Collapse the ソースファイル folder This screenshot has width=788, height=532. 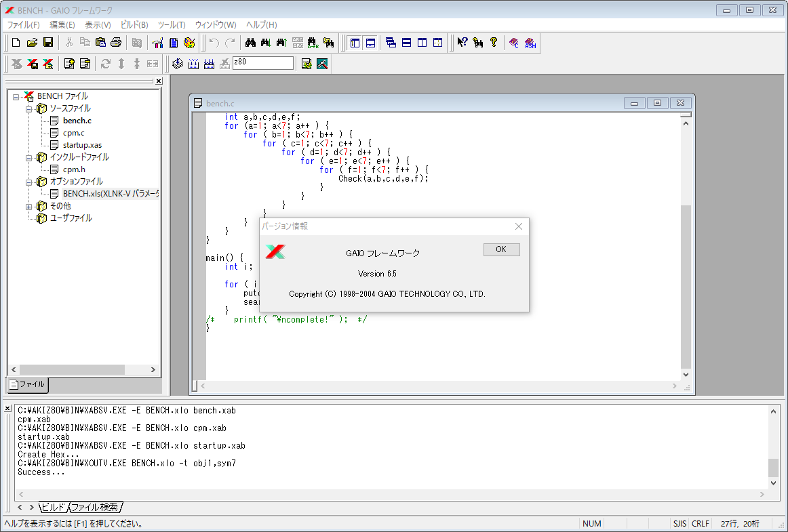(28, 108)
